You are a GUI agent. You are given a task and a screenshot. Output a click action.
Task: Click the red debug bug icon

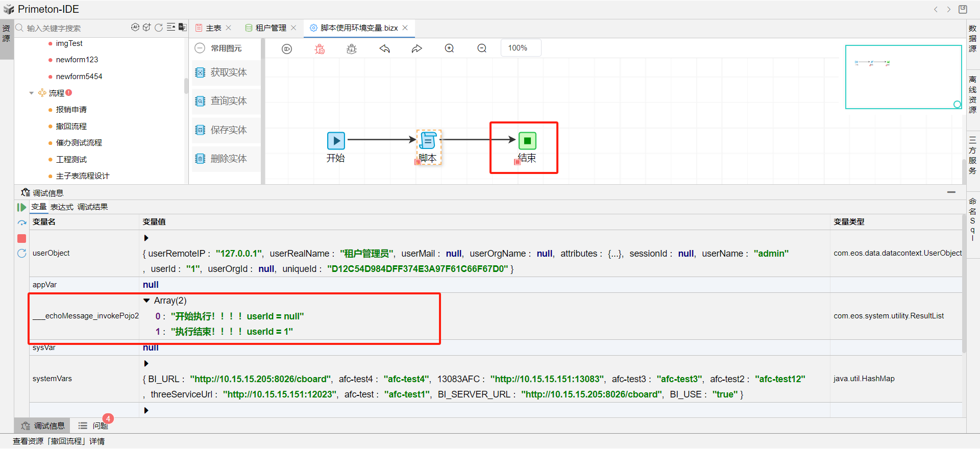pos(320,48)
